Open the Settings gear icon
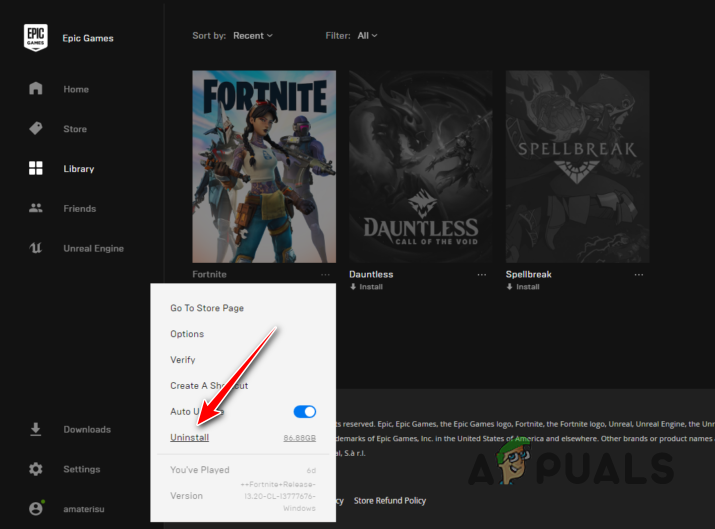This screenshot has height=529, width=715. [x=36, y=469]
